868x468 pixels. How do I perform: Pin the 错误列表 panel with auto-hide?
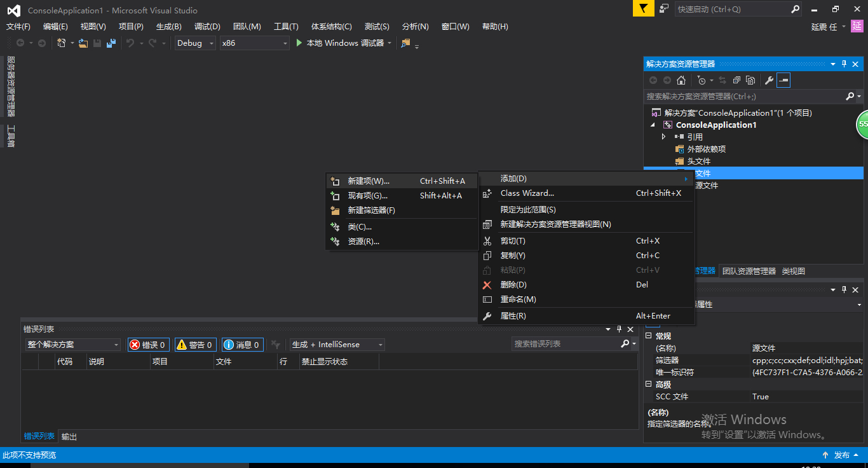click(619, 329)
